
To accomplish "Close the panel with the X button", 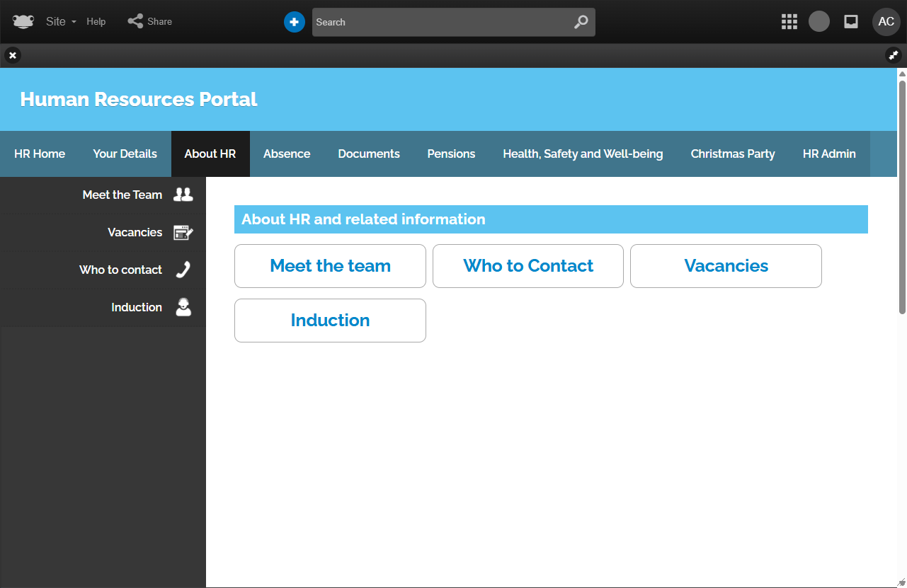I will (13, 55).
